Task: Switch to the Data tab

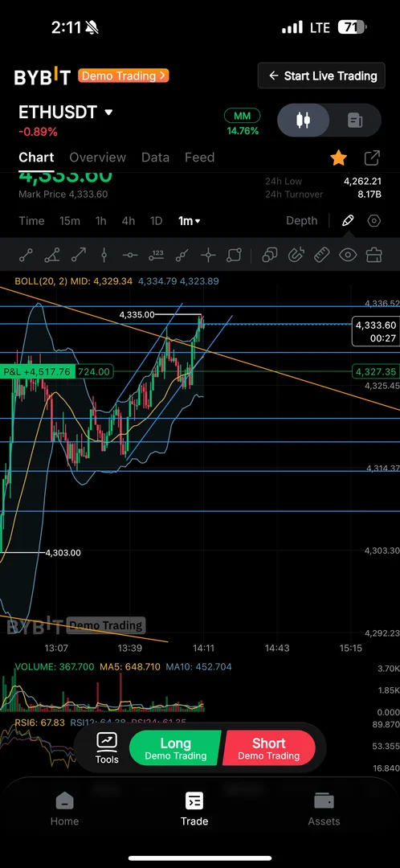Action: tap(156, 158)
